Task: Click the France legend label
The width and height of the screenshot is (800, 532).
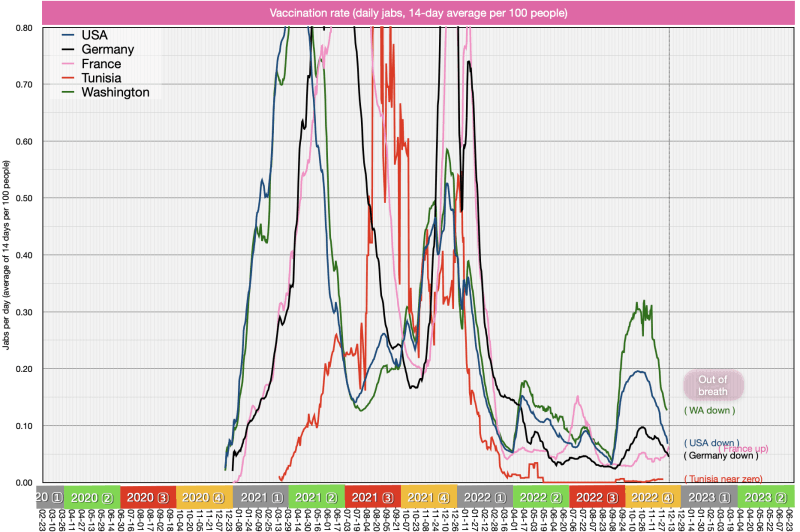Action: point(100,63)
